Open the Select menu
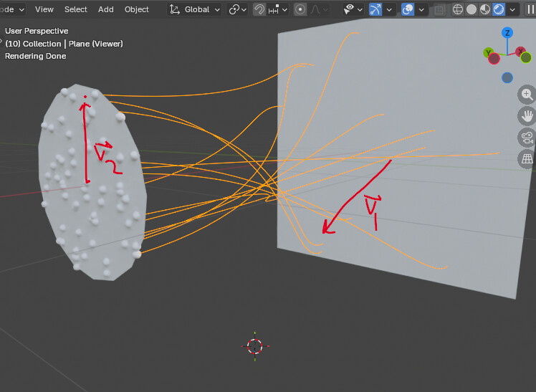The height and width of the screenshot is (392, 536). point(75,9)
